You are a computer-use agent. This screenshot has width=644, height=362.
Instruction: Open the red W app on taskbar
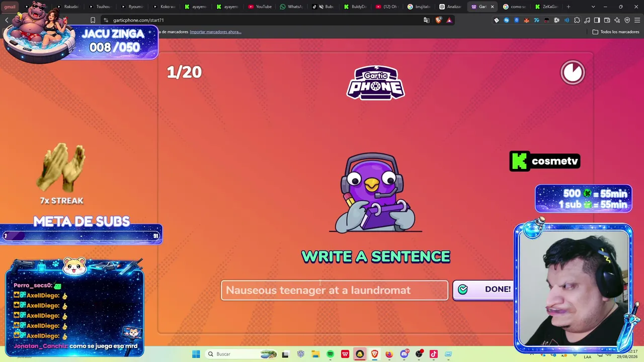tap(345, 354)
